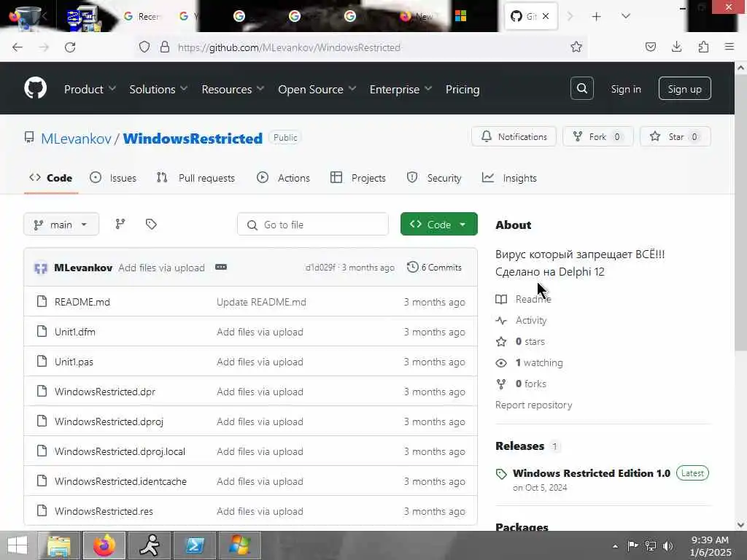Expand Product navigation dropdown
Viewport: 747px width, 560px height.
click(x=90, y=89)
